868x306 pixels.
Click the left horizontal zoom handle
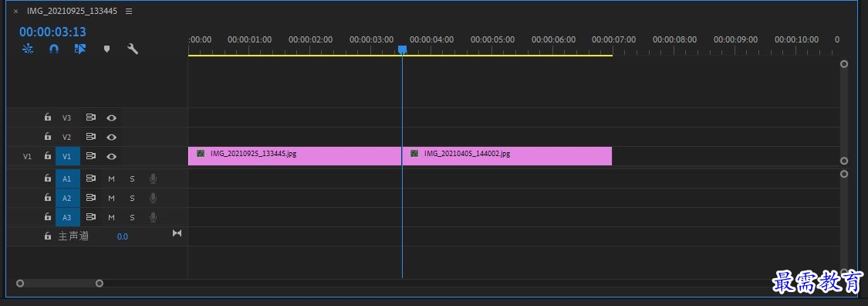[20, 284]
